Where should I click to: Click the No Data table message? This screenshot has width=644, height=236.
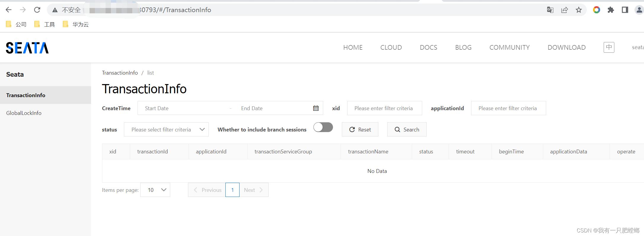[x=377, y=171]
